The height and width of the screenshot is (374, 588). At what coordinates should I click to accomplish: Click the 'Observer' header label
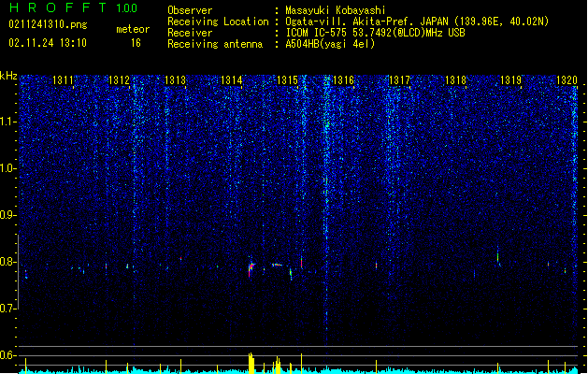(x=190, y=10)
